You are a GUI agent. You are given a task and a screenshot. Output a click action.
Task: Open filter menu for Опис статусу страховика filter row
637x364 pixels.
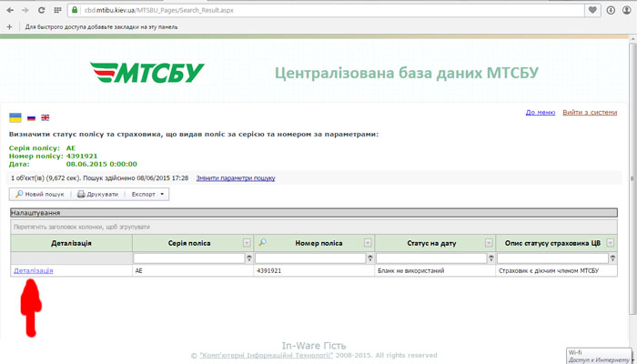612,258
